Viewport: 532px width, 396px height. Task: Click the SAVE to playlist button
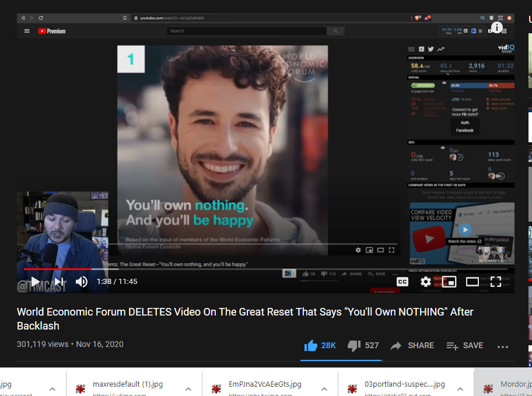click(464, 345)
